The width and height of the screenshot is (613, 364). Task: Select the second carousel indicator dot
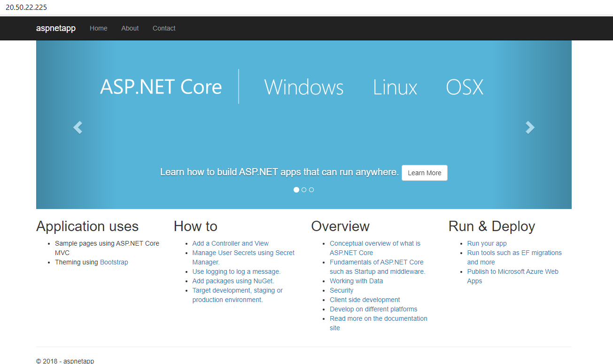[x=304, y=190]
